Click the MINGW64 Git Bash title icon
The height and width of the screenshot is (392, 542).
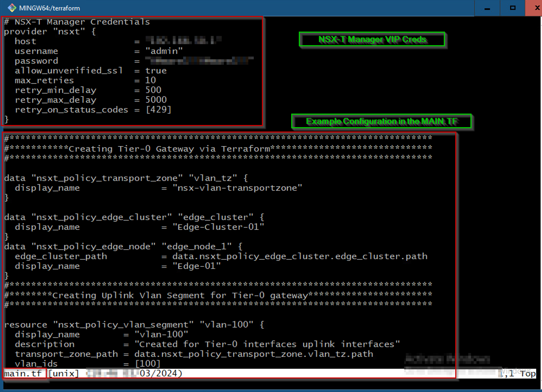pos(12,8)
